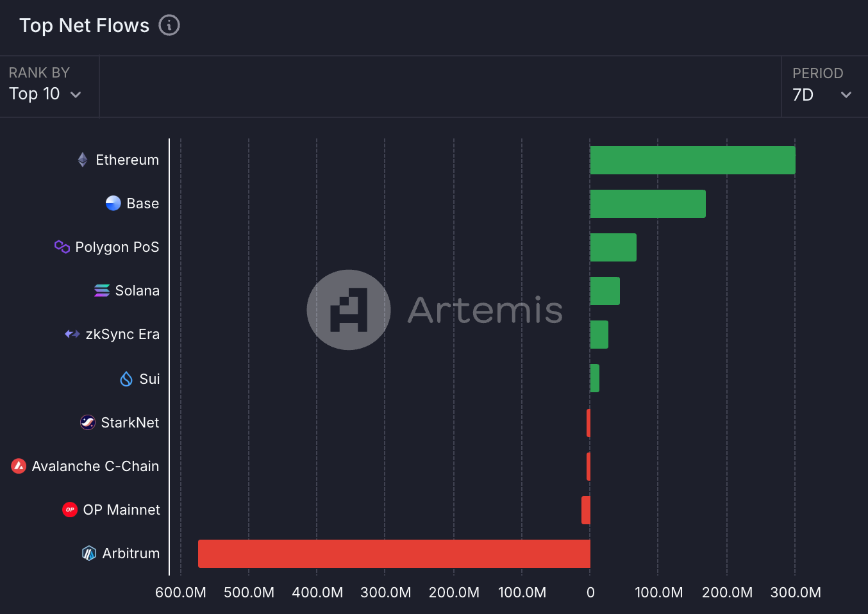Select the Sui label
The width and height of the screenshot is (868, 614).
click(x=149, y=379)
